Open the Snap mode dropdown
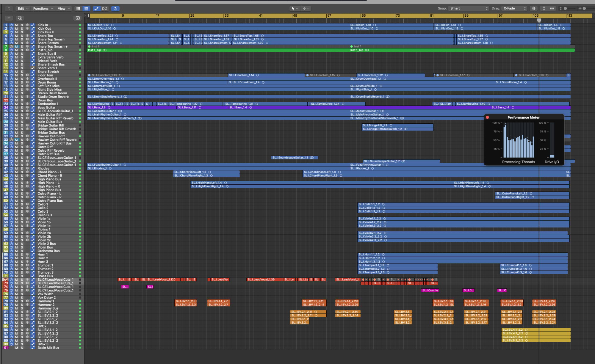Viewport: 595px width, 364px height. 469,9
